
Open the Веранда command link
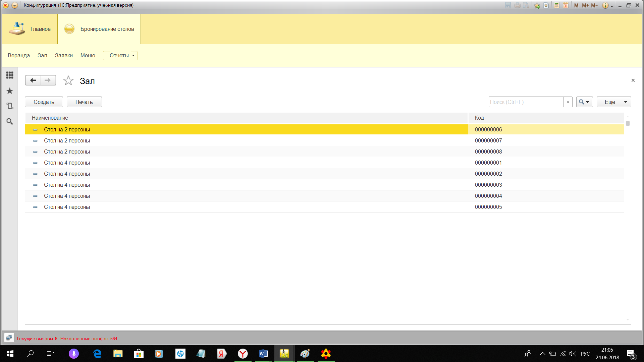pyautogui.click(x=19, y=56)
